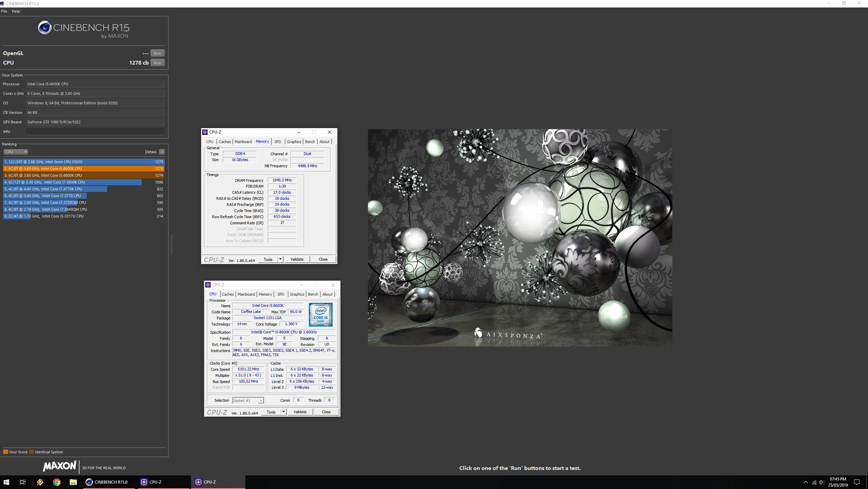Select ranking row Intel Core i7-3840QM

click(84, 209)
